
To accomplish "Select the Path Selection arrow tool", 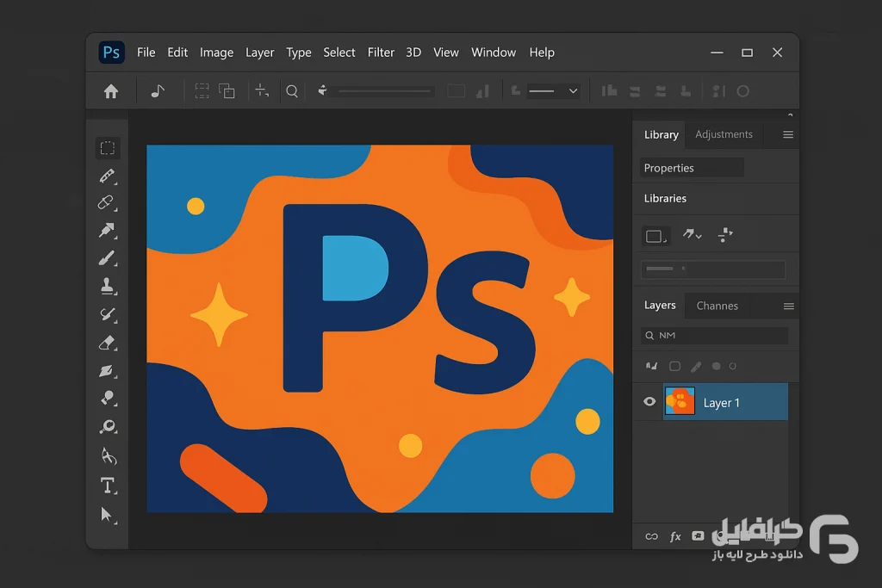I will (x=107, y=515).
